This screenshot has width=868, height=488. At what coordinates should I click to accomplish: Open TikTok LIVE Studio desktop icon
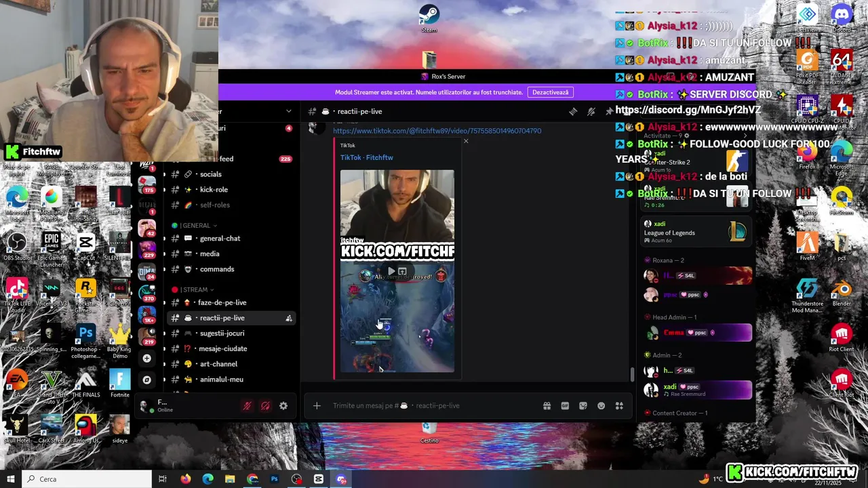pos(17,294)
